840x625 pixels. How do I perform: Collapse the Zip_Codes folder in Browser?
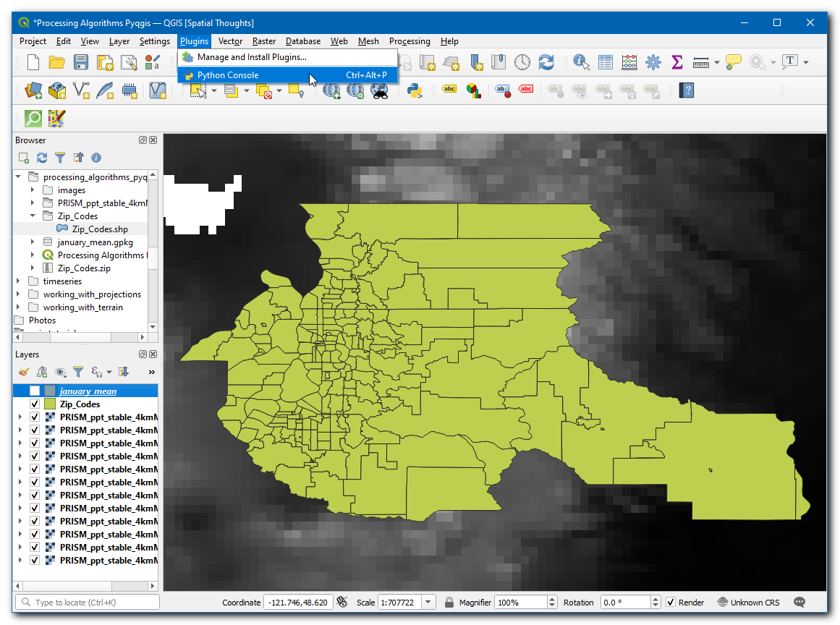tap(33, 216)
